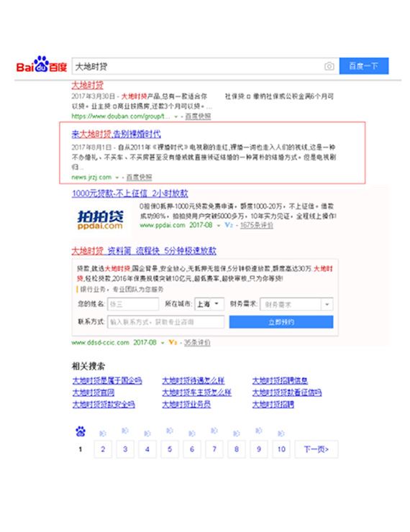Go to results page 2
The width and height of the screenshot is (410, 532).
pos(103,449)
